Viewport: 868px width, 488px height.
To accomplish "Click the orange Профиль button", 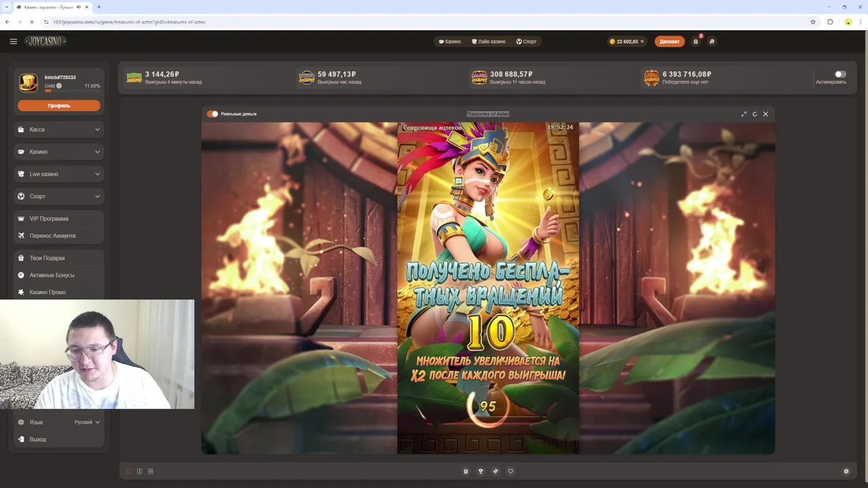I will coord(59,106).
